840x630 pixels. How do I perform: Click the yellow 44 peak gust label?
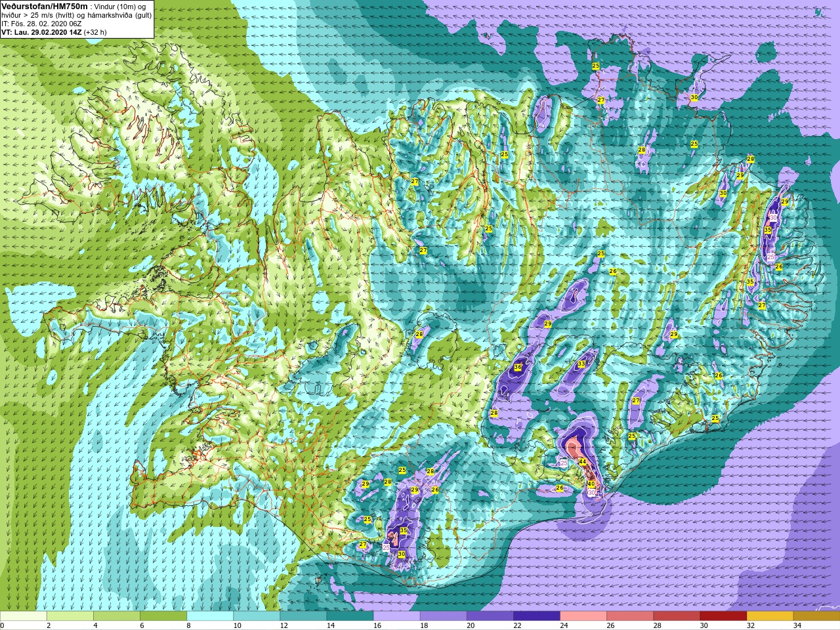click(583, 462)
